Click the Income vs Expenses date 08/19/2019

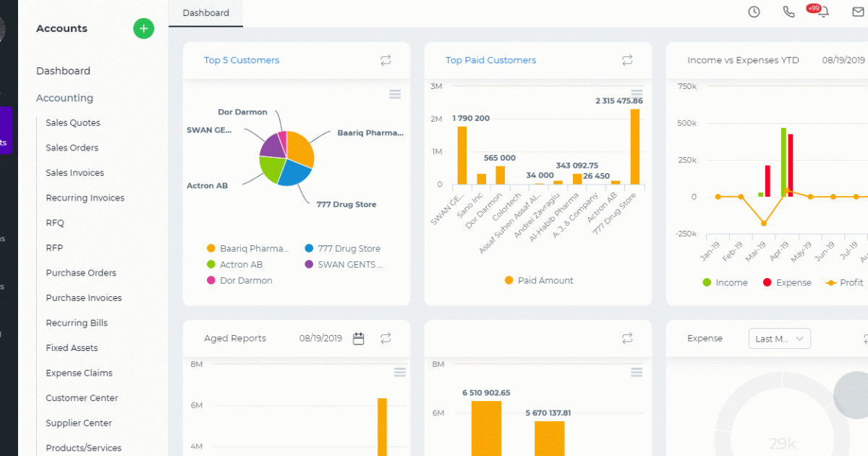pos(843,60)
